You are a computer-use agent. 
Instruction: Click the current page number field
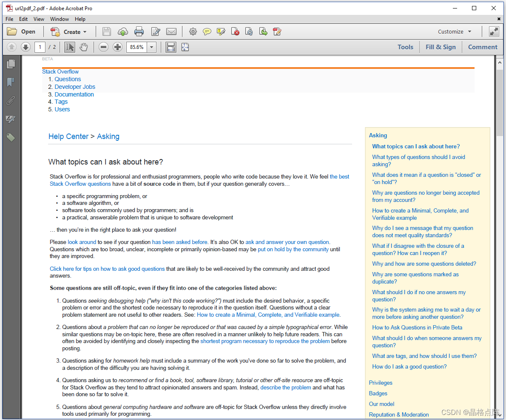coord(40,47)
